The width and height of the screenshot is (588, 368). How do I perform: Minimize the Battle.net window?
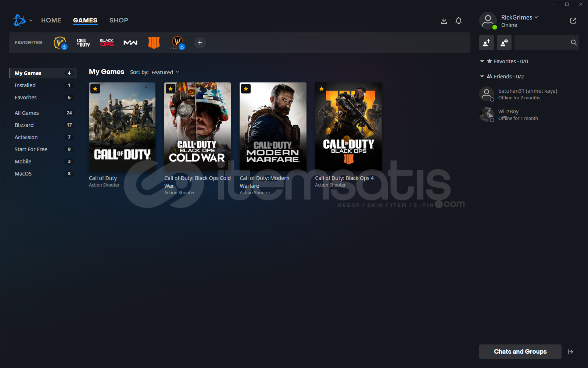[553, 4]
